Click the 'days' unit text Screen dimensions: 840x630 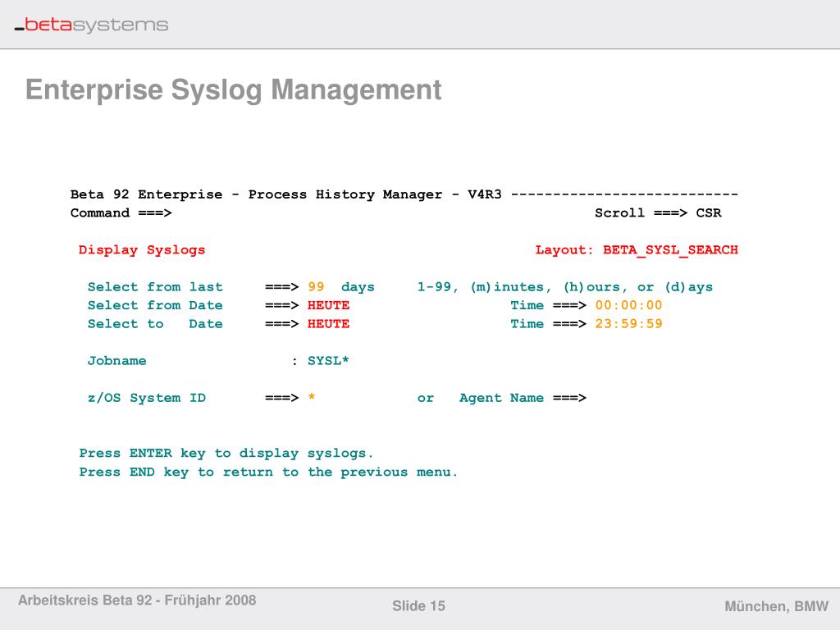click(358, 287)
